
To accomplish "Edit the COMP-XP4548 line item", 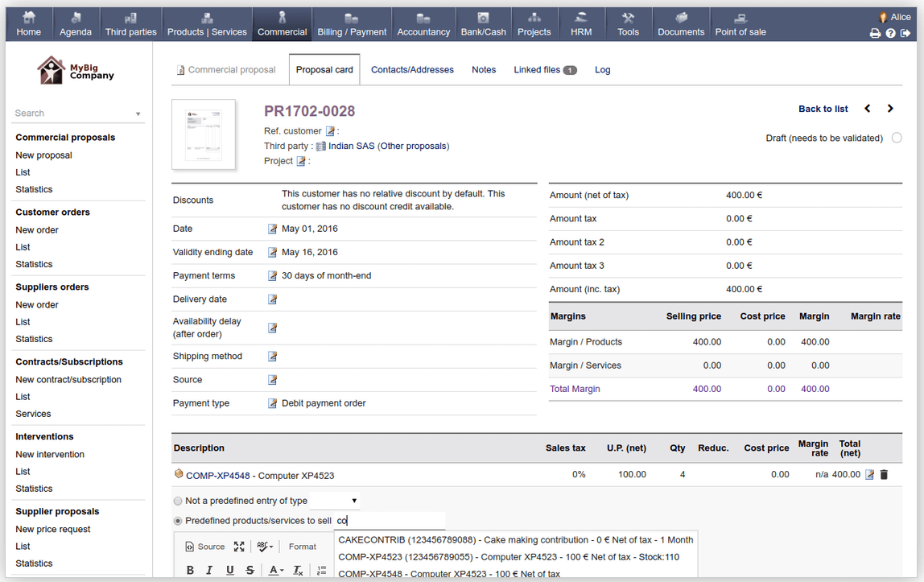I will pyautogui.click(x=869, y=474).
